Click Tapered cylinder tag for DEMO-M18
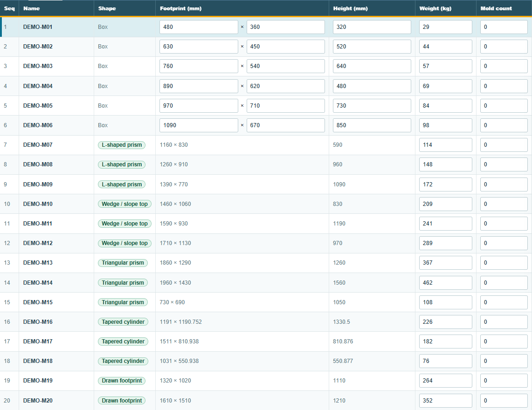Image resolution: width=532 pixels, height=410 pixels. tap(123, 361)
